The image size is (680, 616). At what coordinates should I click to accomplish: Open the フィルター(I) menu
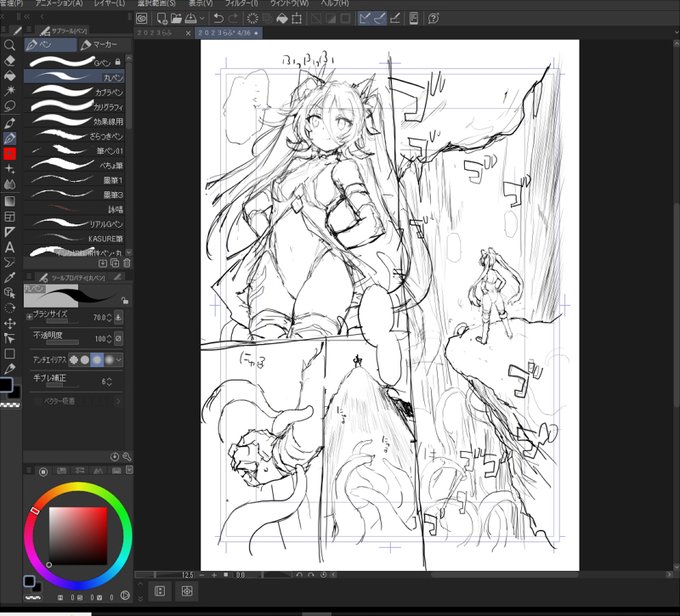click(242, 3)
